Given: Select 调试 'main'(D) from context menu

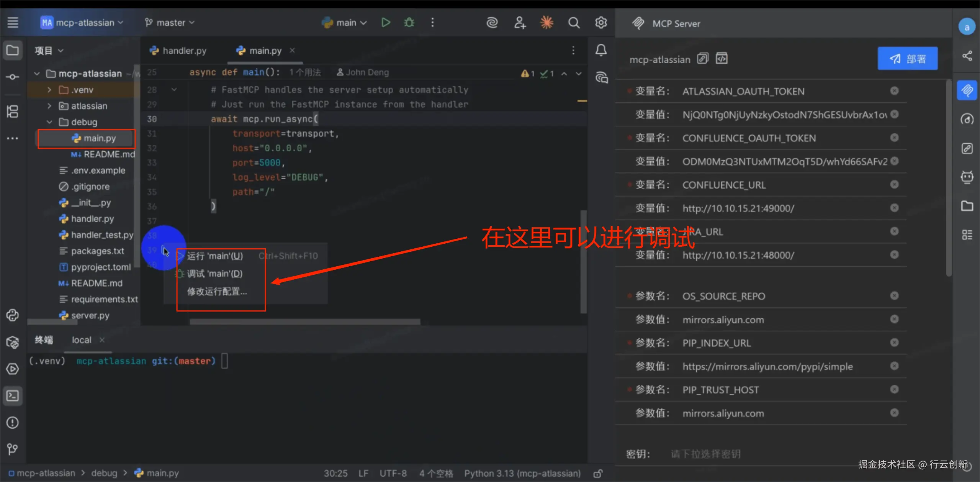Looking at the screenshot, I should [x=214, y=274].
